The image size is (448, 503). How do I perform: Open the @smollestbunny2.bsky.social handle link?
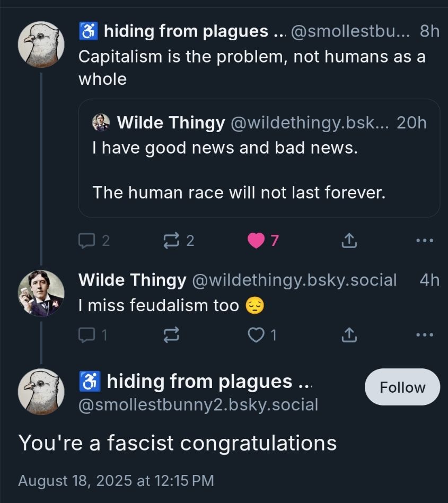pos(198,405)
